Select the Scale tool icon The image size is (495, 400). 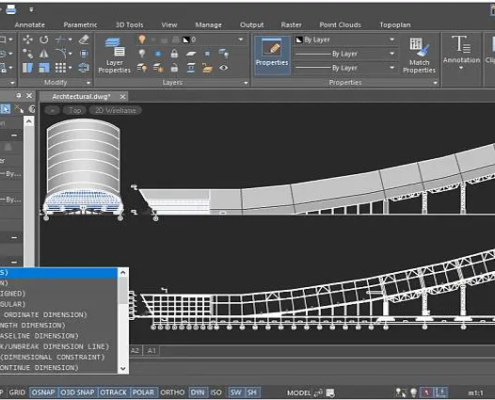tap(44, 68)
